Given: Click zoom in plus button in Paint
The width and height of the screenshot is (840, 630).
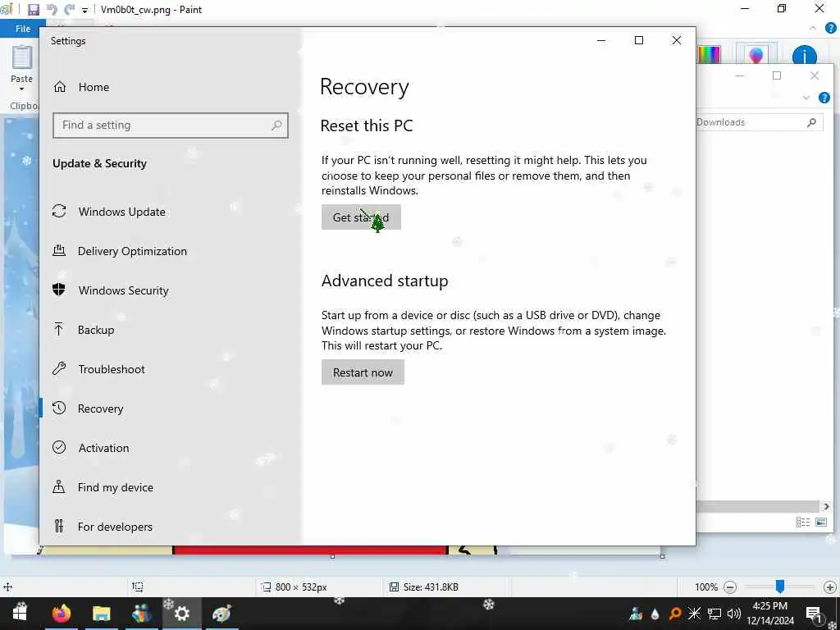Looking at the screenshot, I should coord(829,587).
